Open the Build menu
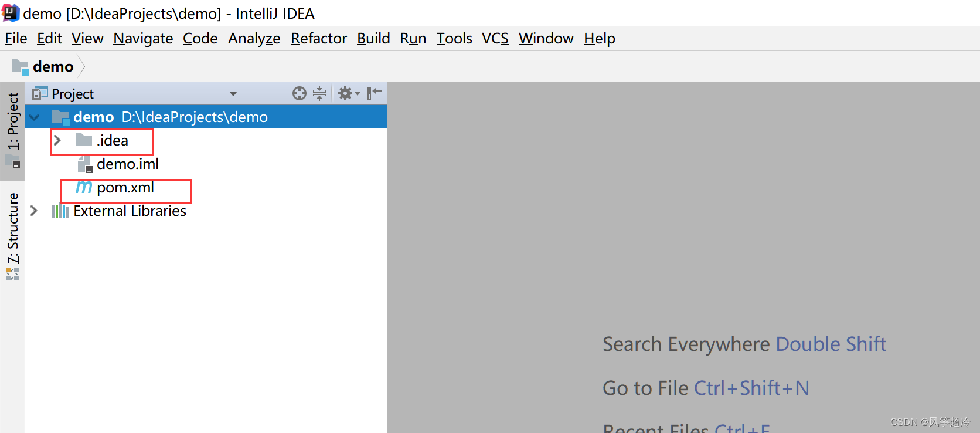980x433 pixels. [373, 39]
